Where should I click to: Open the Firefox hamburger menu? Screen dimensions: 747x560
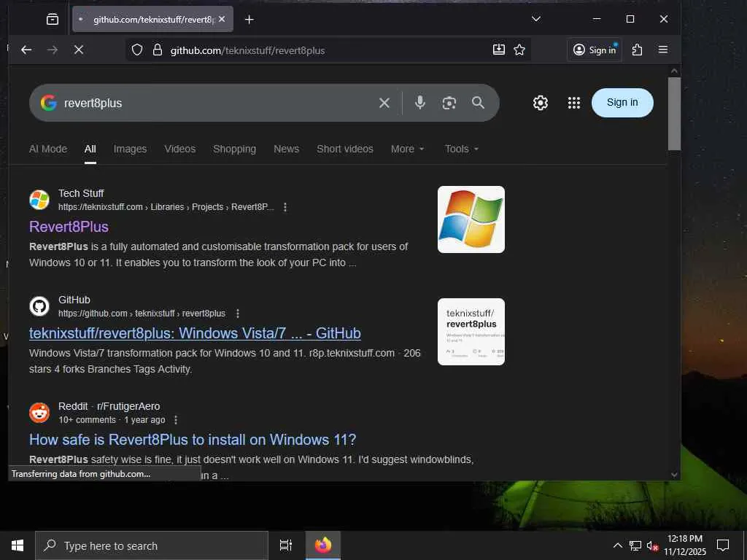[x=662, y=50]
